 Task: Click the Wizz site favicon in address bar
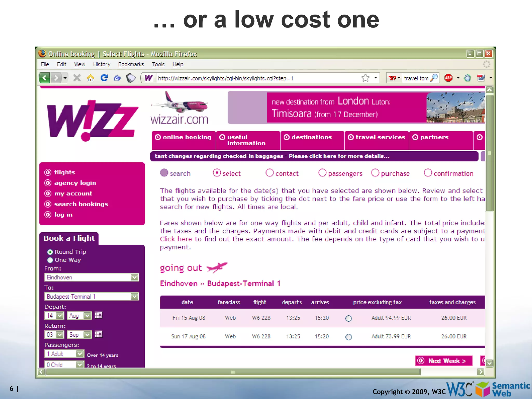click(x=149, y=78)
